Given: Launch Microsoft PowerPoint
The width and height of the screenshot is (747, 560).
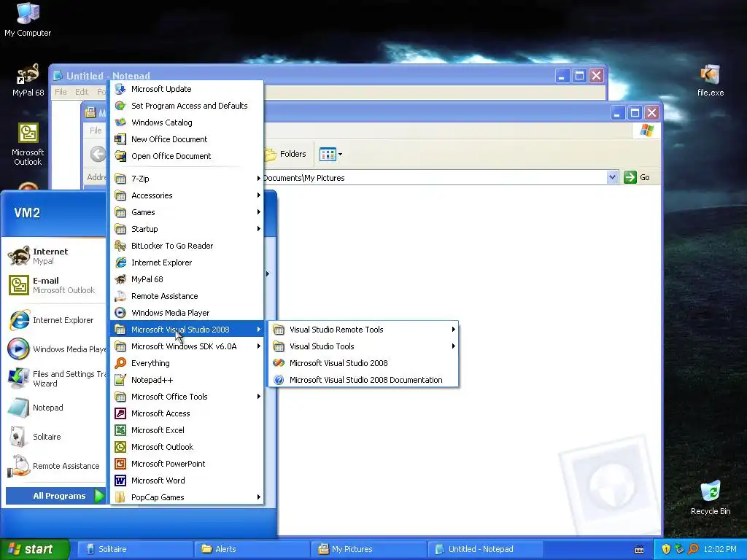Looking at the screenshot, I should 187,464.
